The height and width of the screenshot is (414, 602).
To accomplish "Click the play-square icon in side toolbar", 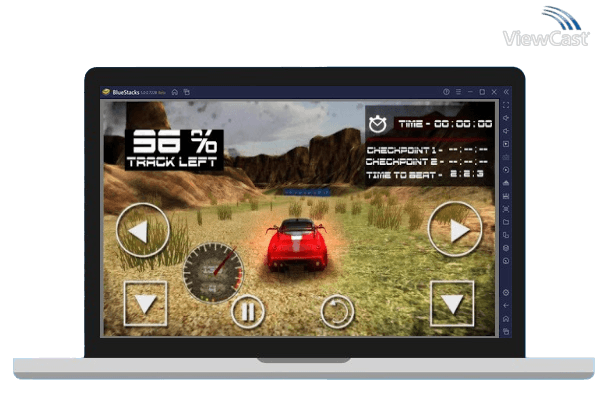I will [x=506, y=144].
